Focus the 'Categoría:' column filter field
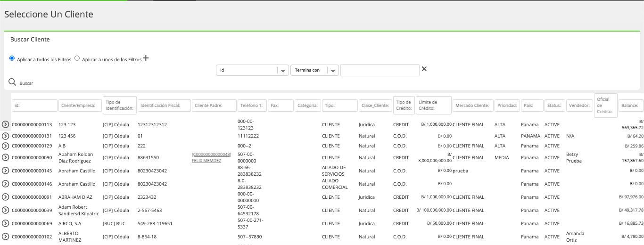The height and width of the screenshot is (245, 644). [308, 106]
